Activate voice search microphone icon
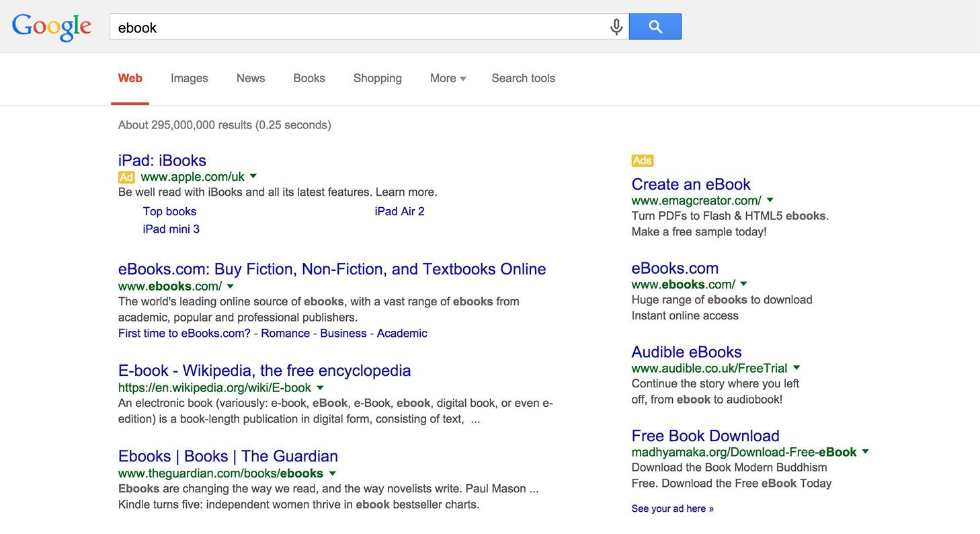Screen dimensions: 980x534 coord(616,27)
